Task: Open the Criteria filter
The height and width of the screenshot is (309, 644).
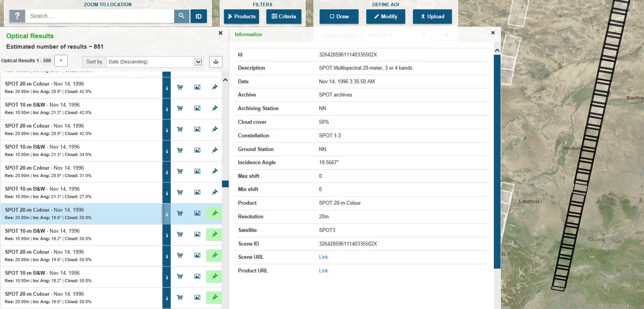Action: pyautogui.click(x=284, y=16)
